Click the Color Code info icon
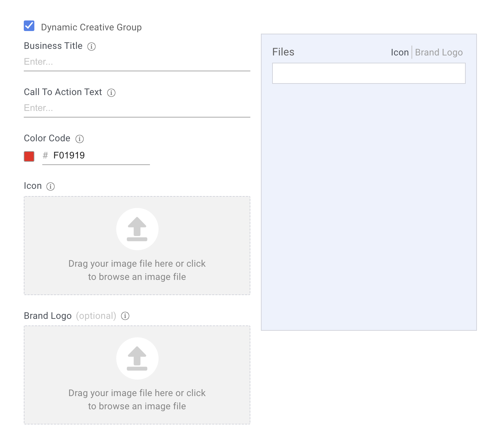The image size is (504, 439). tap(80, 139)
